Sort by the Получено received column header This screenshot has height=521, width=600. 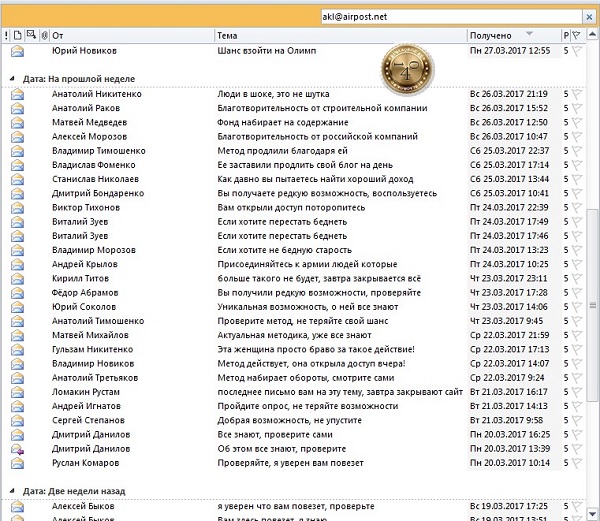[514, 36]
